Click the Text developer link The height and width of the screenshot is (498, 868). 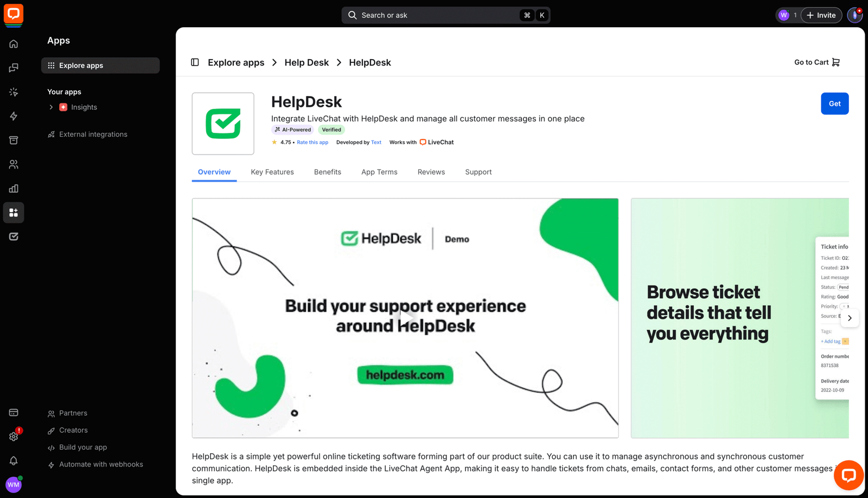click(x=376, y=143)
